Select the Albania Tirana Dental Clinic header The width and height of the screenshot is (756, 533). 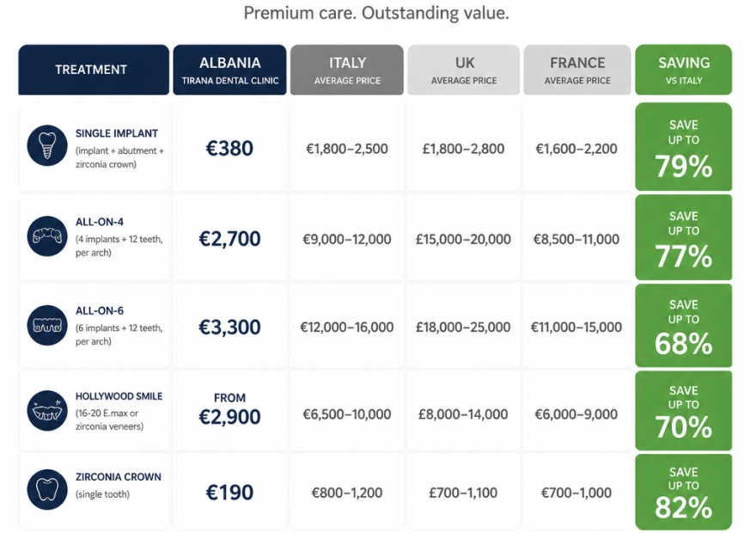point(230,70)
